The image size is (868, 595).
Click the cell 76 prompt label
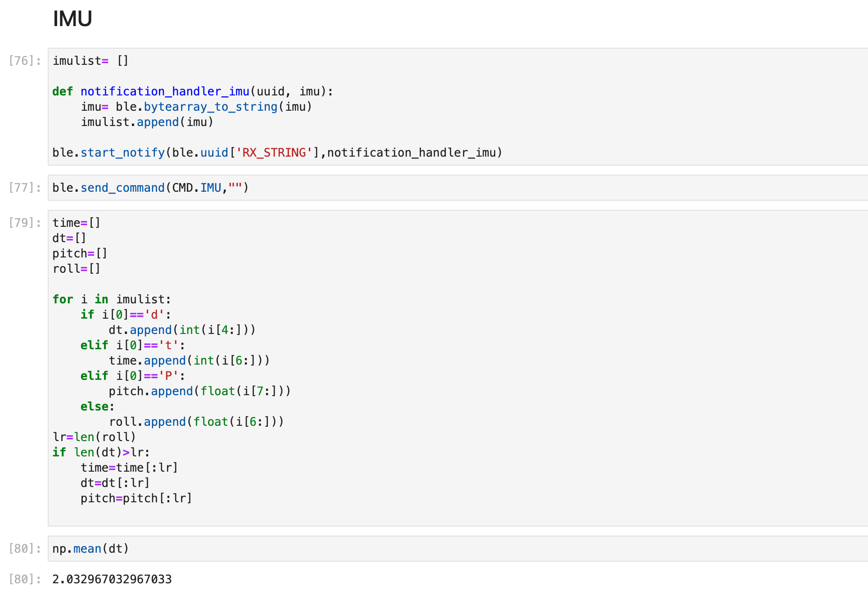click(x=25, y=61)
